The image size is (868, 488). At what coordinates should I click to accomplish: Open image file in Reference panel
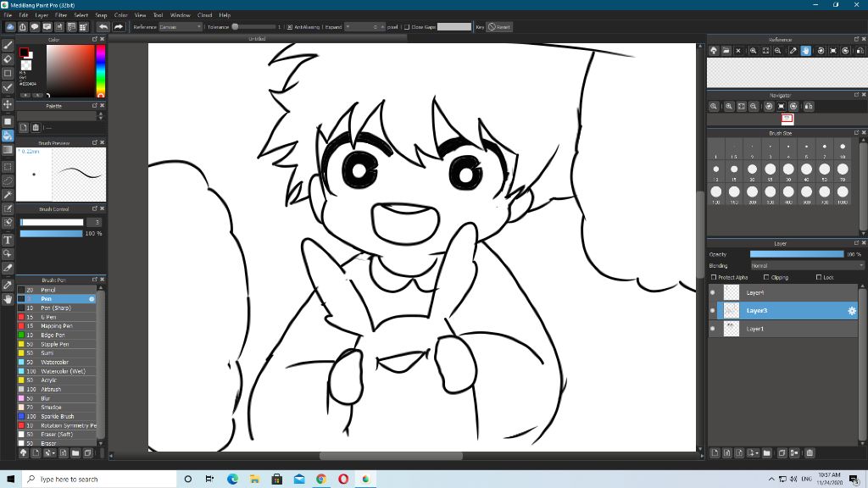tap(726, 50)
